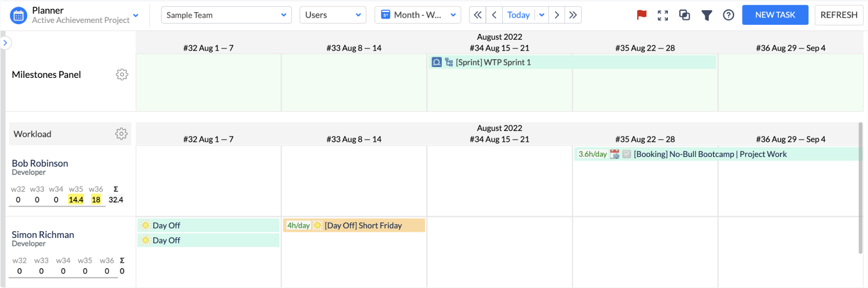Viewport: 868px width, 288px height.
Task: Open the Month view period dropdown
Action: click(x=418, y=15)
